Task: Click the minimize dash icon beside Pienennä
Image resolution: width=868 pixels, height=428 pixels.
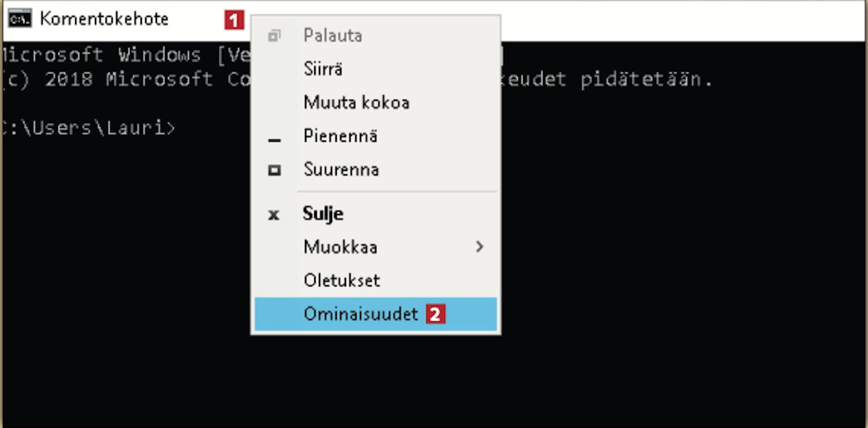Action: (x=274, y=140)
